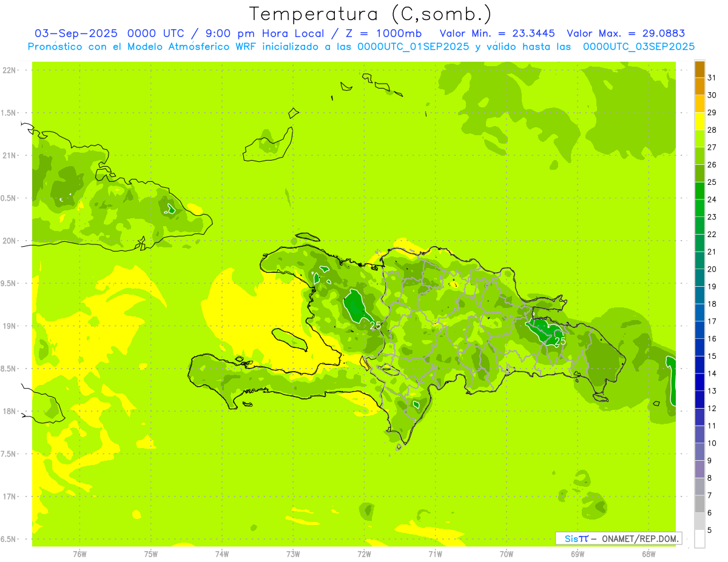Click the "18N" latitude label
Screen dimensions: 728x562
pos(9,411)
